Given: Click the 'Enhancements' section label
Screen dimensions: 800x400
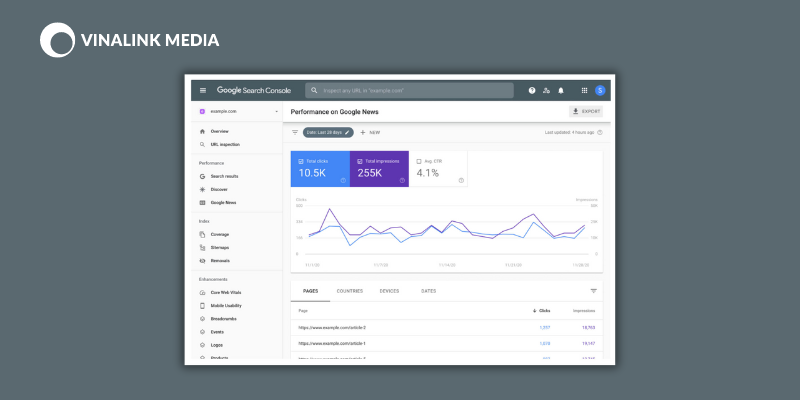Looking at the screenshot, I should (x=213, y=279).
